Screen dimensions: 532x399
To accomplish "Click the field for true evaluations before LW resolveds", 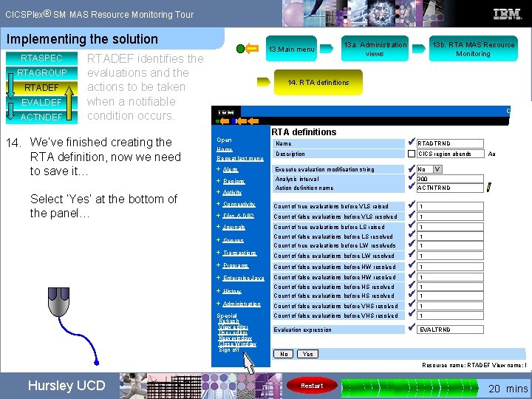I will pyautogui.click(x=450, y=245).
